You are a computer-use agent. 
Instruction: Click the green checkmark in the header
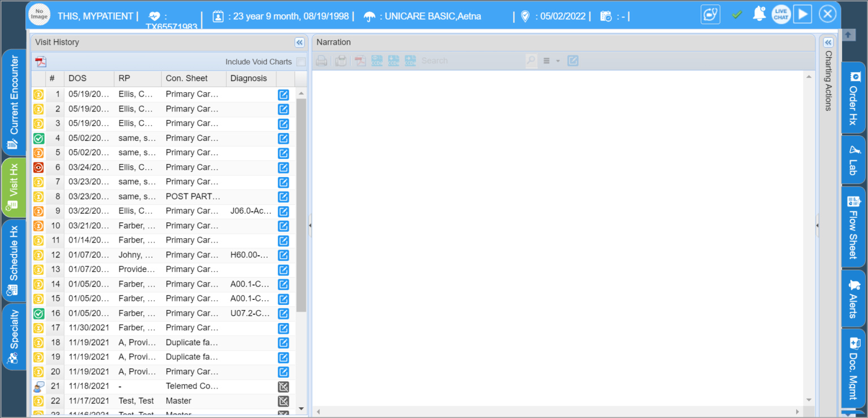737,14
